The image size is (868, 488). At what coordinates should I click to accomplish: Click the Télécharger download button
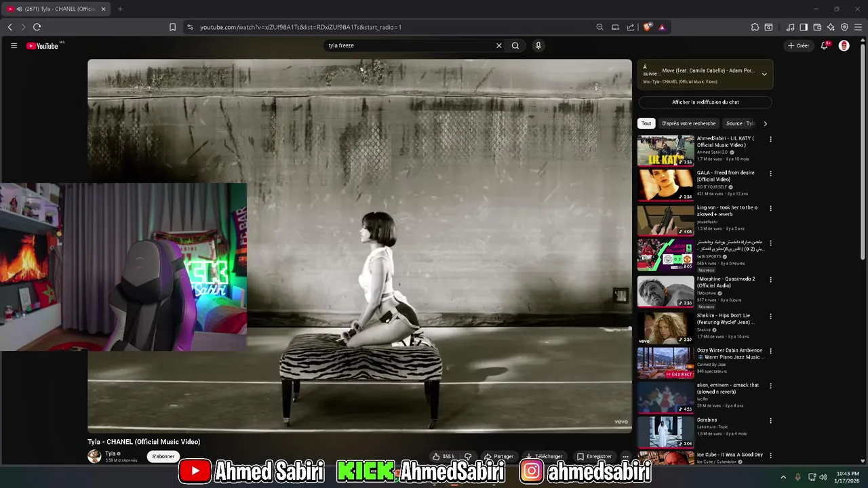(x=545, y=457)
